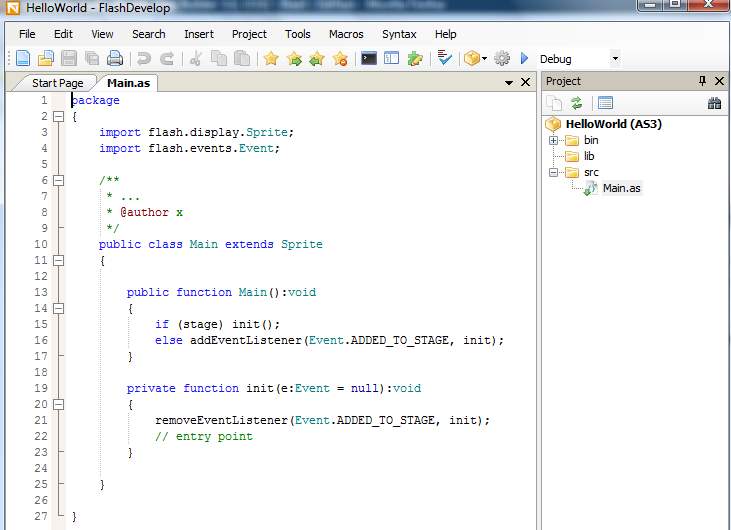Open the Syntax menu

(398, 34)
